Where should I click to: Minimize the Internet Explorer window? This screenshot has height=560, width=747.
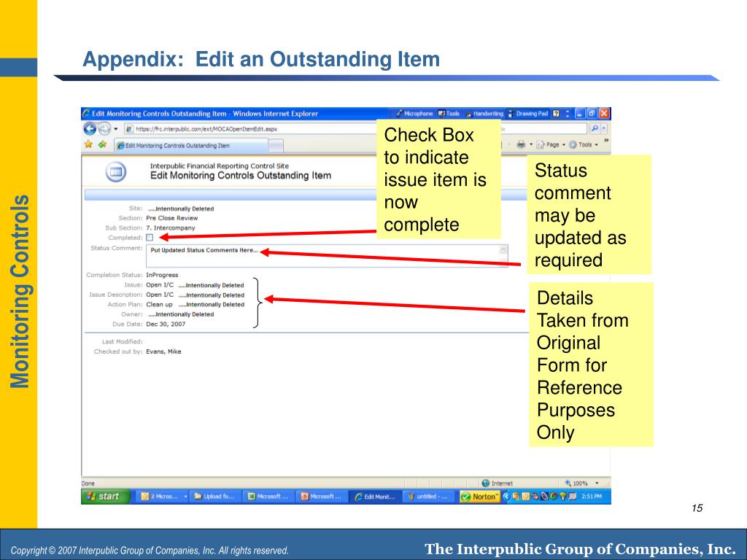tap(579, 113)
